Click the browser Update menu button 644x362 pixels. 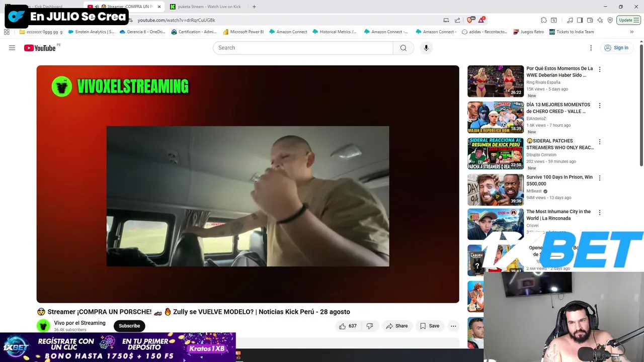pyautogui.click(x=629, y=20)
